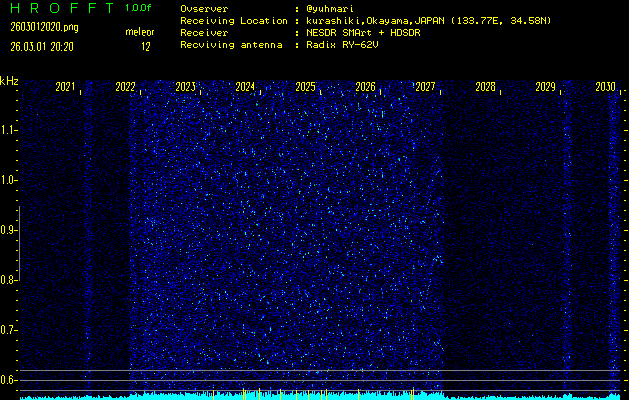Click the Receiving Location value kurashiki, Okayama

(x=429, y=21)
